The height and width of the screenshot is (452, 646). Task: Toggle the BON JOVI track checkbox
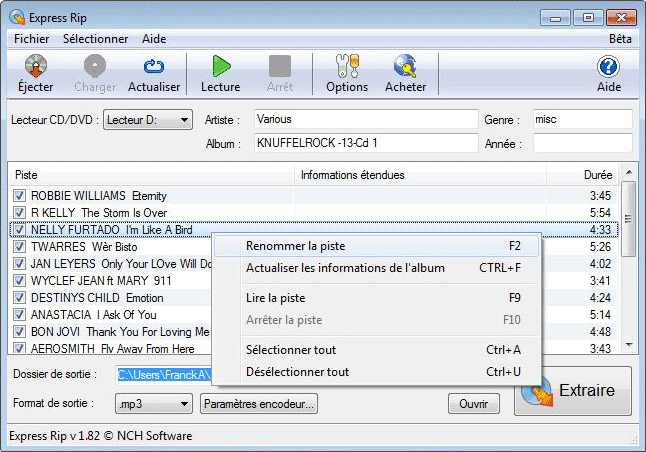[x=19, y=331]
